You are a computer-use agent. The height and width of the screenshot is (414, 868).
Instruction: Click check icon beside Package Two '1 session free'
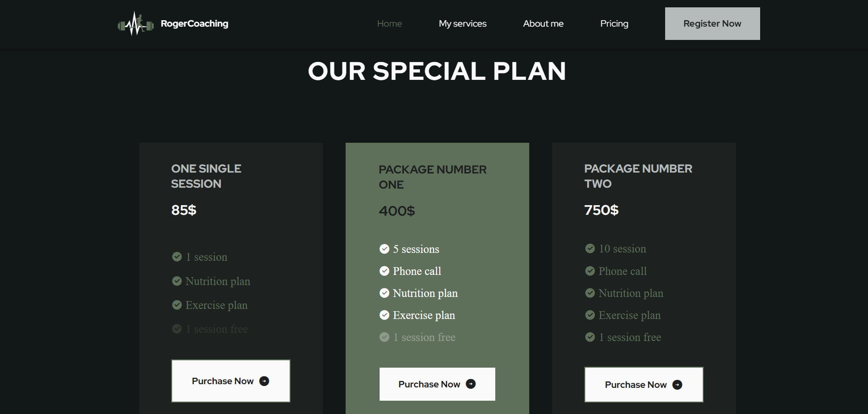(590, 337)
